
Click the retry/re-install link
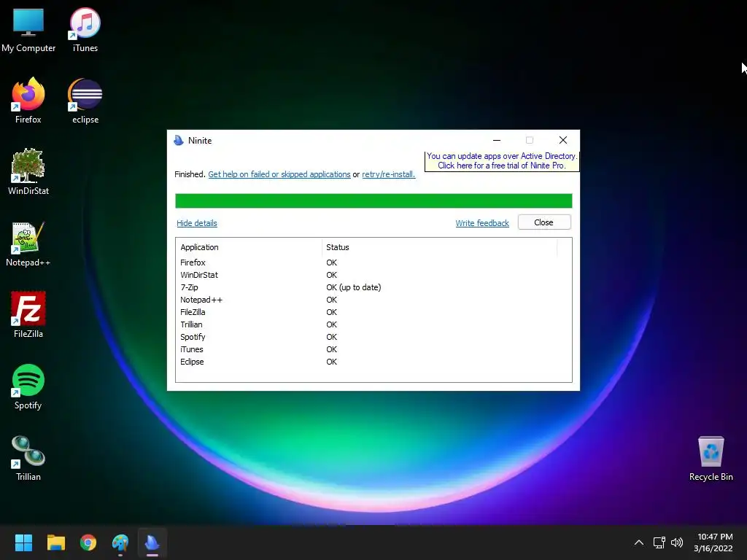pos(388,174)
